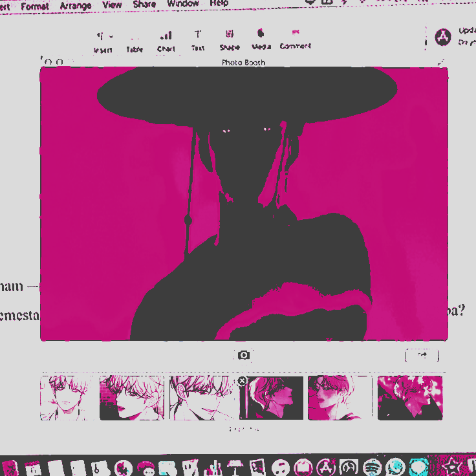476x476 pixels.
Task: Select the last photo thumbnail in the strip
Action: click(x=410, y=398)
